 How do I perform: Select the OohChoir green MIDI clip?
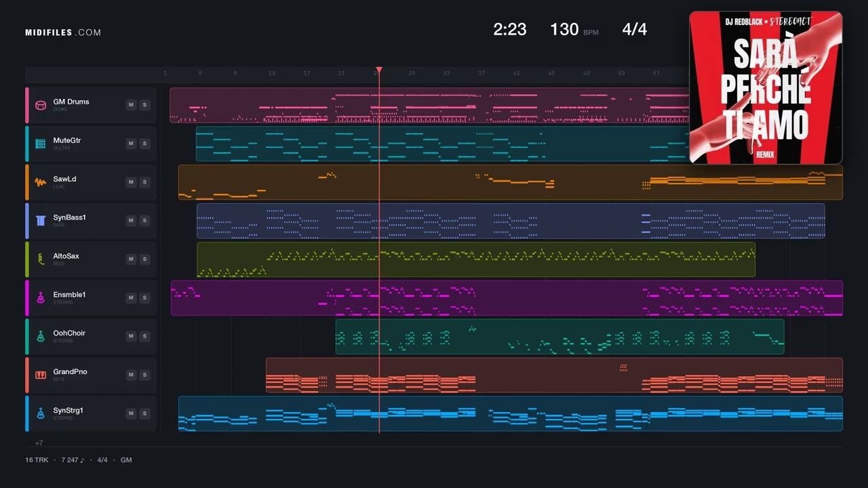click(560, 337)
